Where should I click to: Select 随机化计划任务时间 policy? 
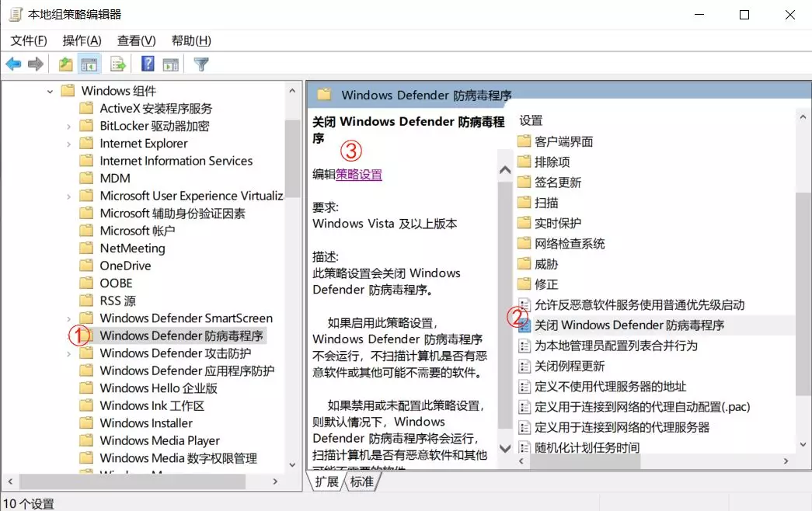[587, 447]
